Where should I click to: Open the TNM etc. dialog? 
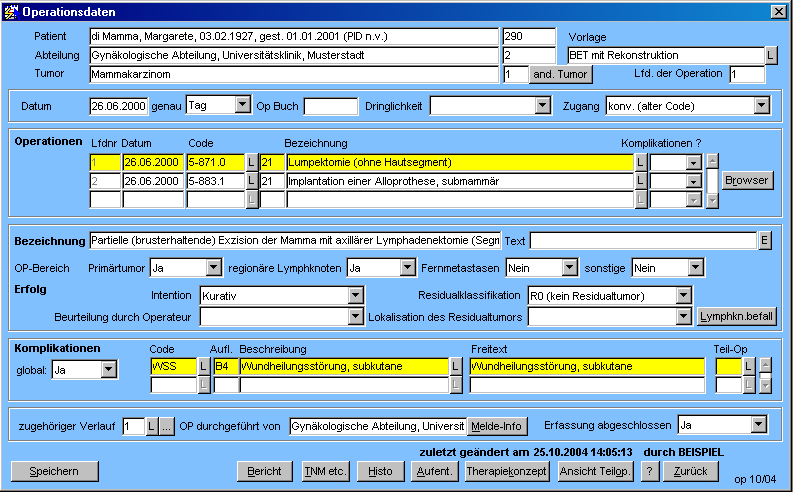(324, 471)
